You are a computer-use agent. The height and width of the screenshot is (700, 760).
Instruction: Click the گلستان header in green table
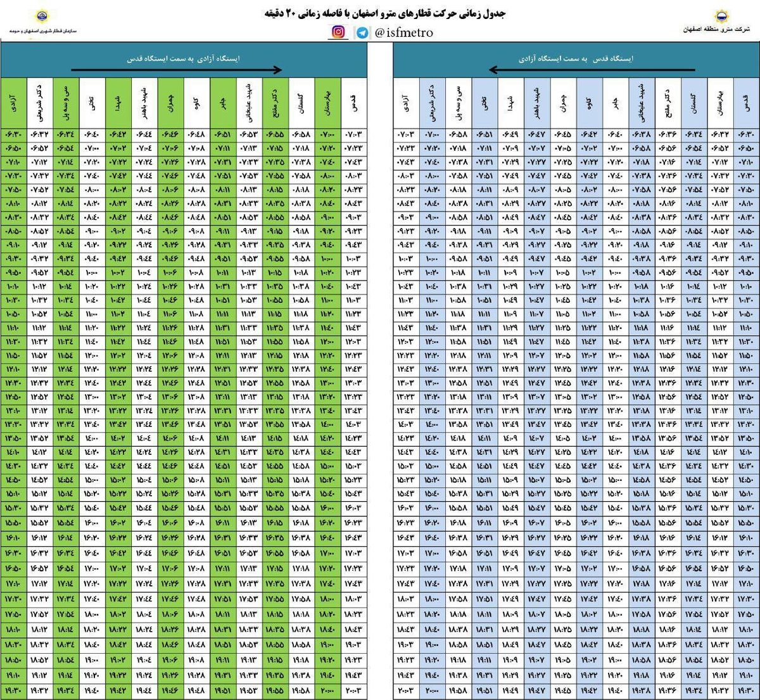click(301, 101)
